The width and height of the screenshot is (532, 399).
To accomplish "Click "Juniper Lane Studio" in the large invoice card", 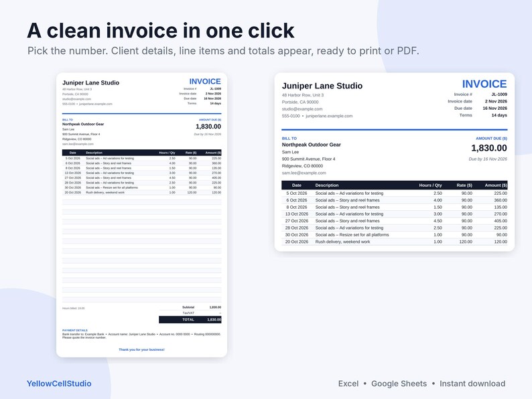I will click(x=322, y=86).
